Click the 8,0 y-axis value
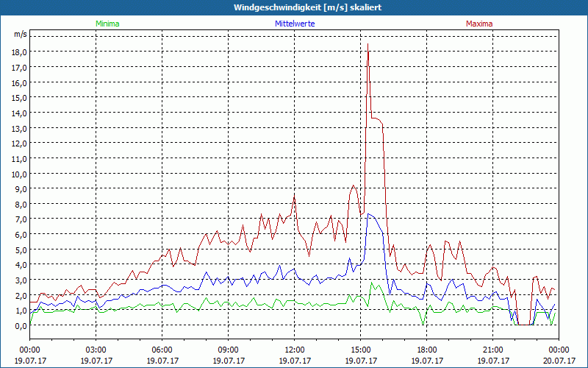 (x=22, y=205)
